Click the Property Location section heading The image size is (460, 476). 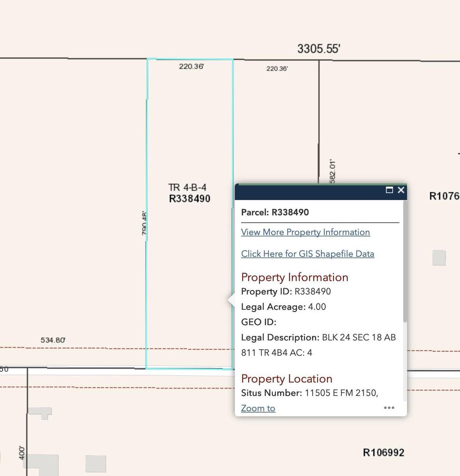(x=287, y=378)
